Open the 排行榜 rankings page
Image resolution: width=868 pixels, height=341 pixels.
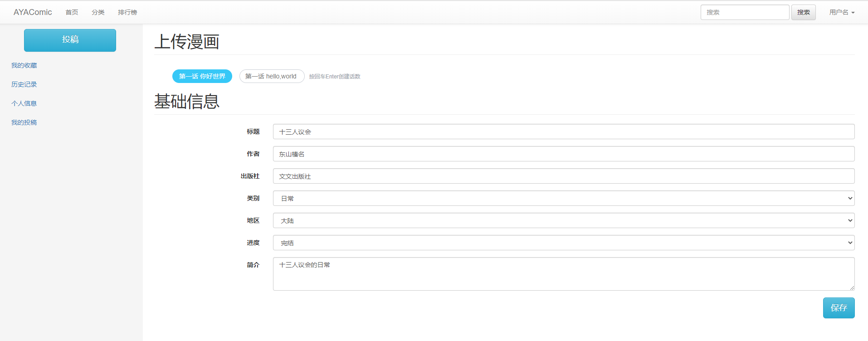[x=127, y=12]
